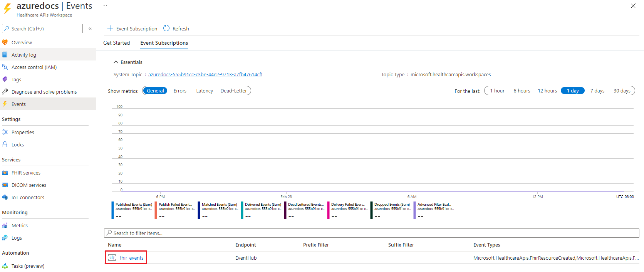Image resolution: width=644 pixels, height=272 pixels.
Task: Click the plus icon for Event Subscription
Action: (110, 28)
